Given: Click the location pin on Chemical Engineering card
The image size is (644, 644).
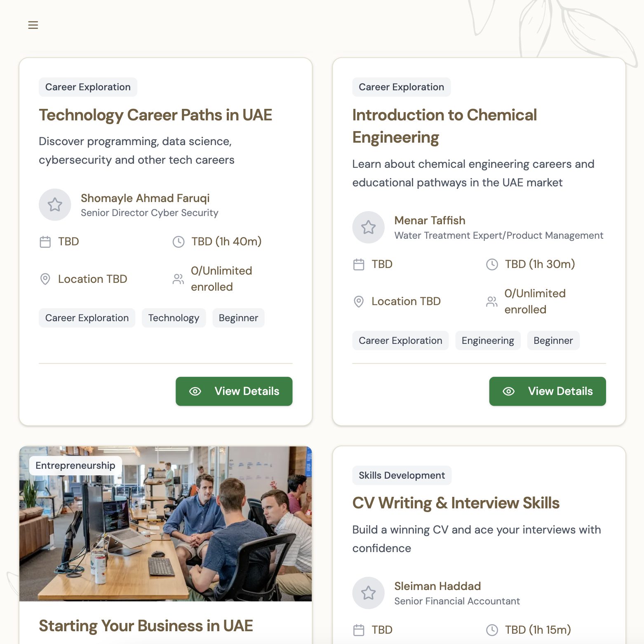Looking at the screenshot, I should (x=359, y=301).
